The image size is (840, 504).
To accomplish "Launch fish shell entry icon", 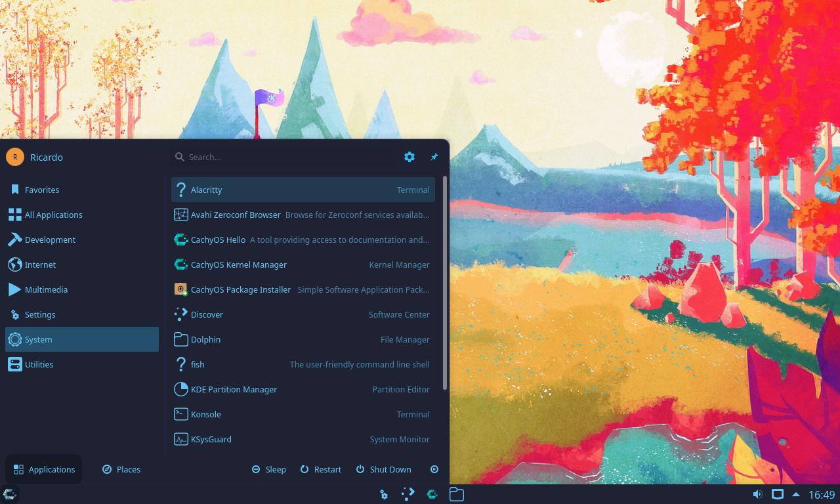I will tap(180, 364).
